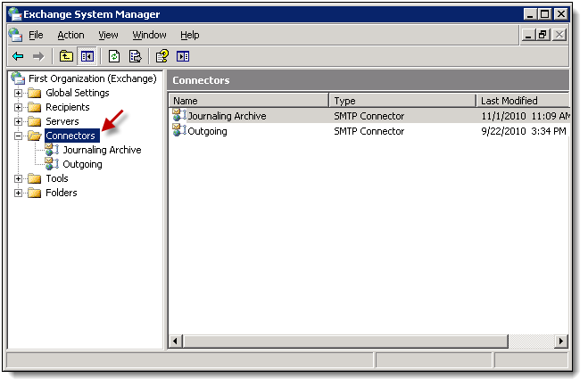Select Journaling Archive name in list
The width and height of the screenshot is (588, 387).
click(227, 116)
